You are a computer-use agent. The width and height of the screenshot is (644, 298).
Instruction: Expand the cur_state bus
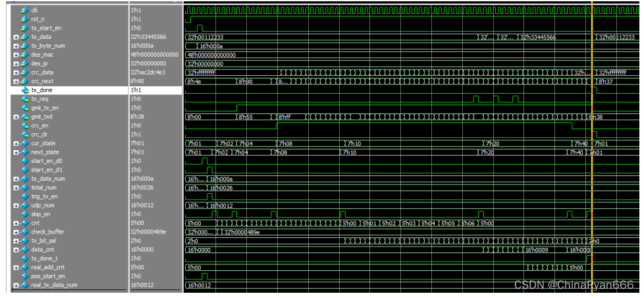point(16,144)
